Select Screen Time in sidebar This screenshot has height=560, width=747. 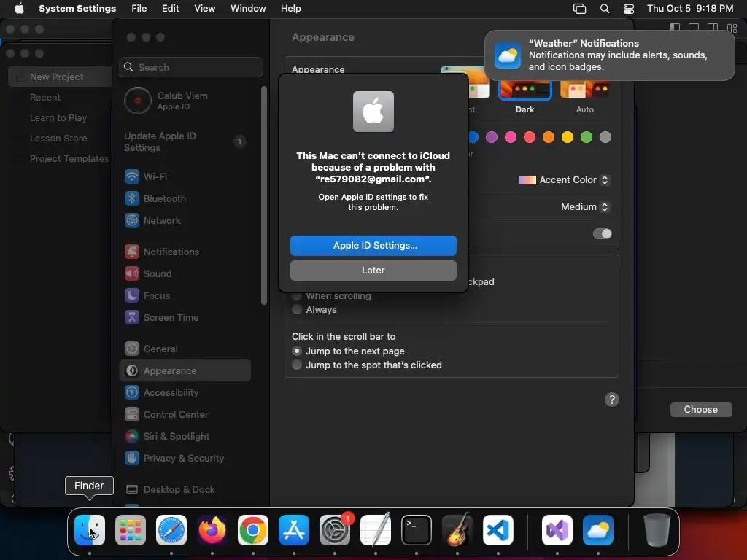185,318
